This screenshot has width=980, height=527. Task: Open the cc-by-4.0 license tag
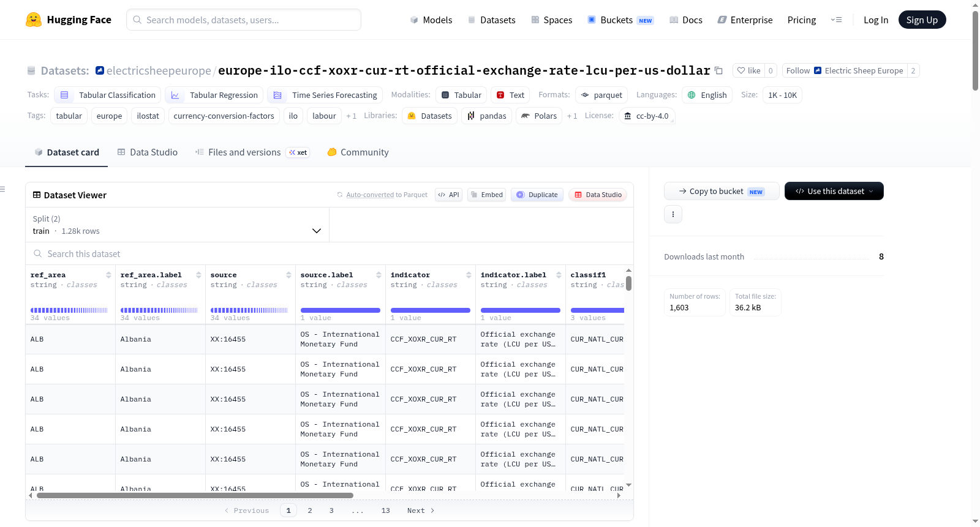click(x=647, y=116)
